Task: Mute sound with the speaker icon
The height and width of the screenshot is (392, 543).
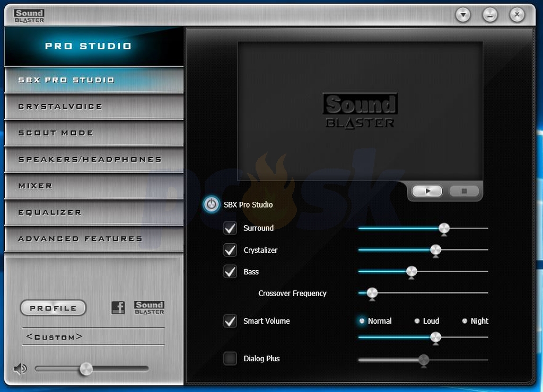Action: pyautogui.click(x=21, y=369)
